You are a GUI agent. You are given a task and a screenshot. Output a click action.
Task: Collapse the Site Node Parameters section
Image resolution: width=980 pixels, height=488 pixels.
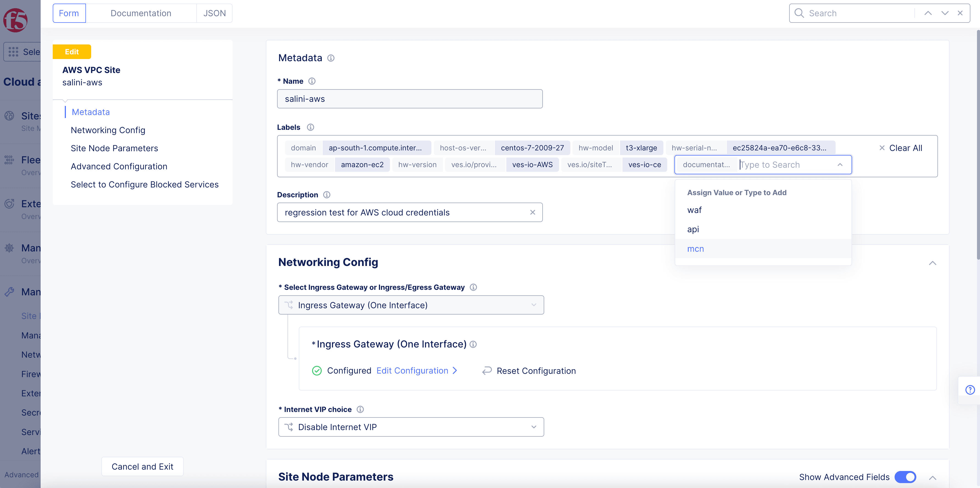tap(932, 478)
